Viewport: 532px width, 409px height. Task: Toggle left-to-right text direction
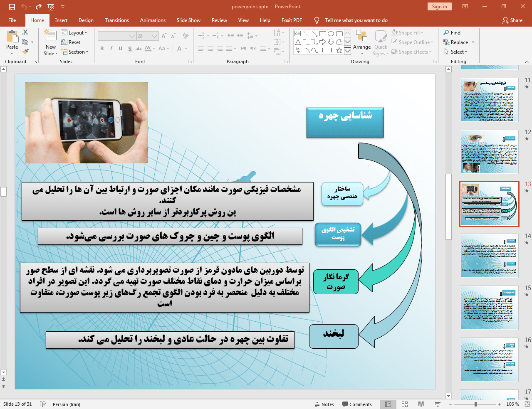click(244, 49)
